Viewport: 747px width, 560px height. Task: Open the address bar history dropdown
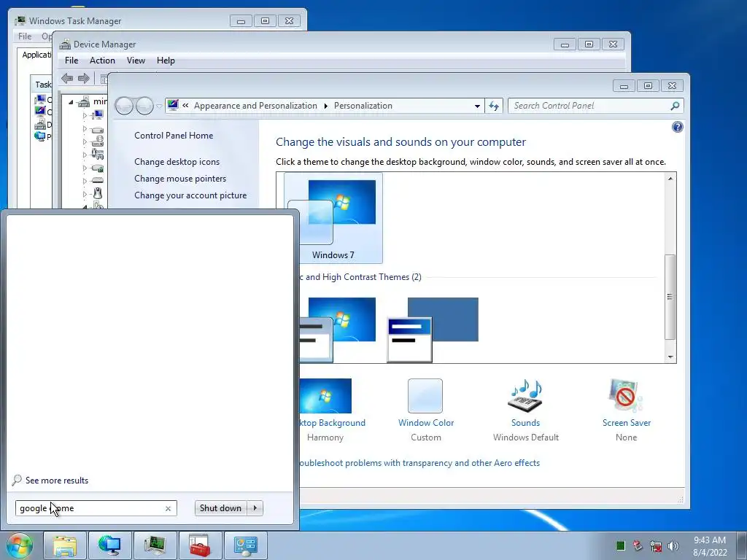click(477, 106)
